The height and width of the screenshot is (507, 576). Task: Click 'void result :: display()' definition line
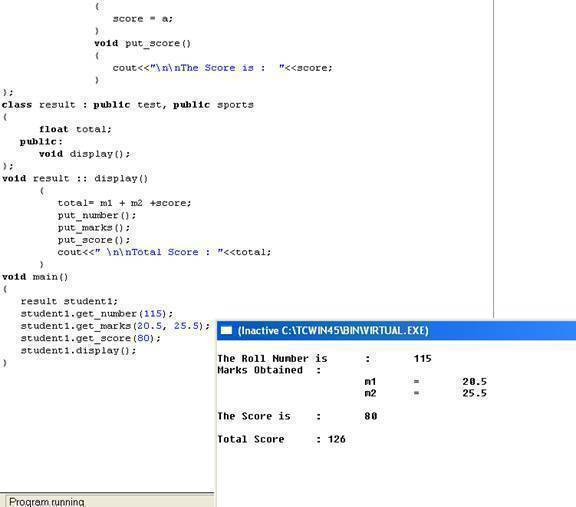(x=75, y=179)
